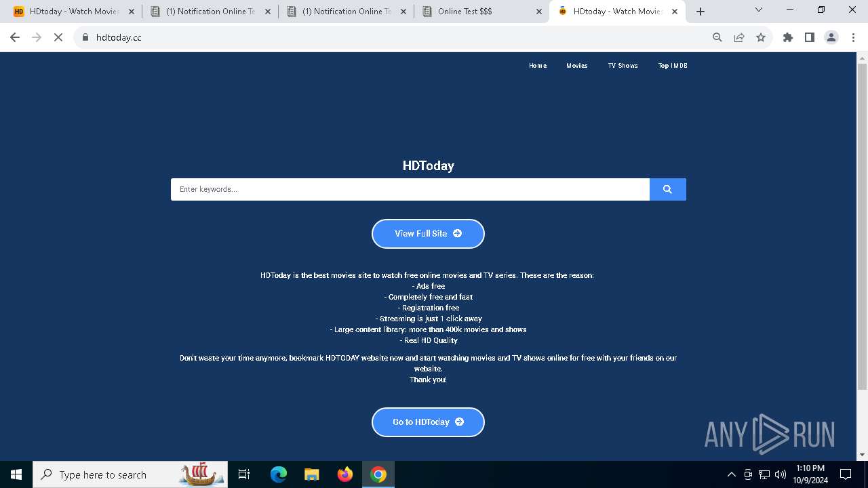Open the TV Shows menu link
868x488 pixels.
click(623, 66)
